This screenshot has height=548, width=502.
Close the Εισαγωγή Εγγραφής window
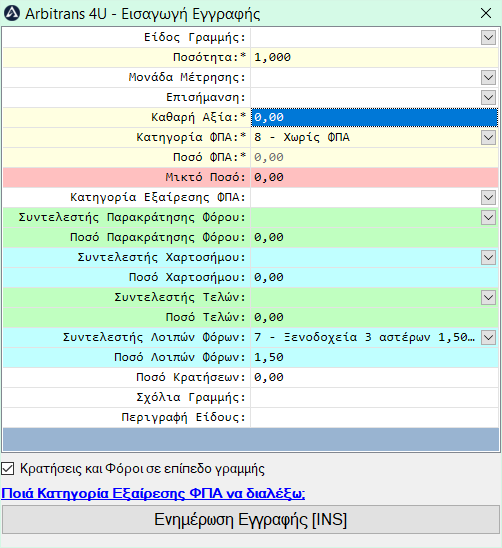point(486,14)
